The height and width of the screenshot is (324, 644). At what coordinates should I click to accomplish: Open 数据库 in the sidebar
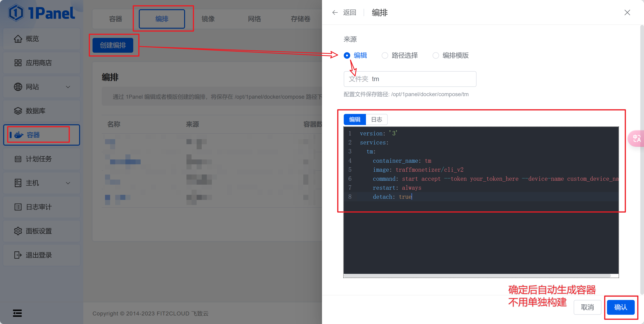[41, 111]
